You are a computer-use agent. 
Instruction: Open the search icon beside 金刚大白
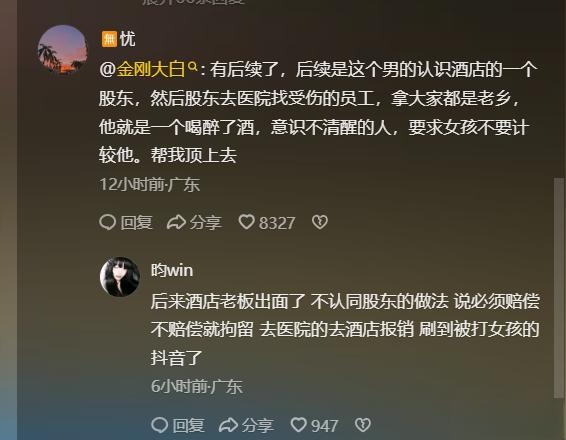click(x=193, y=66)
